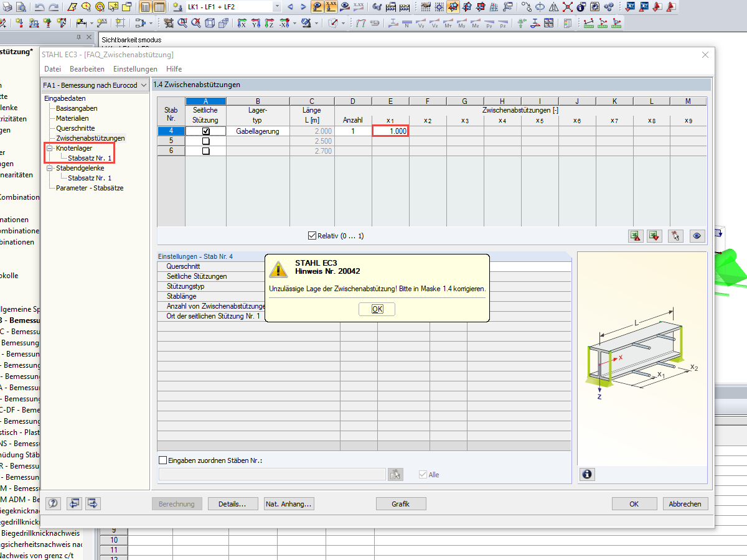The height and width of the screenshot is (560, 747).
Task: Click the undo arrow in the toolbar
Action: (x=39, y=7)
